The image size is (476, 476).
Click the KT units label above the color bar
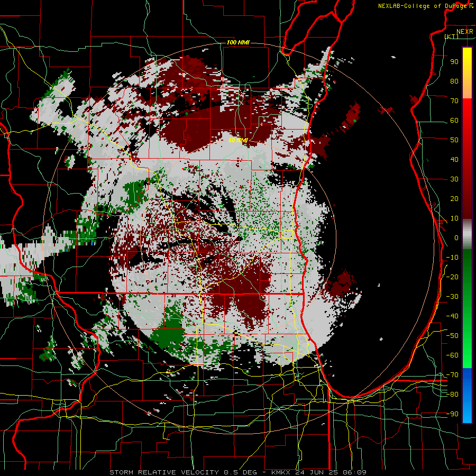click(x=452, y=36)
